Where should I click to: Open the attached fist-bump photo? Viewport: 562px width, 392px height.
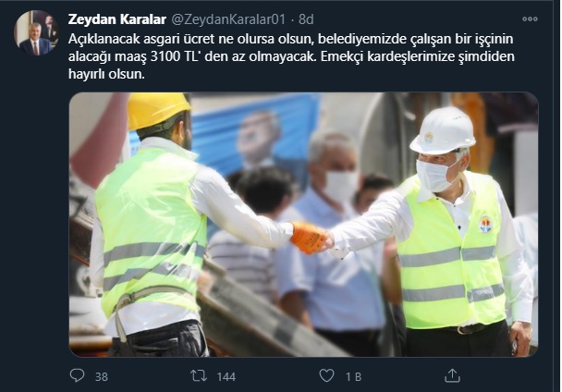pyautogui.click(x=303, y=225)
